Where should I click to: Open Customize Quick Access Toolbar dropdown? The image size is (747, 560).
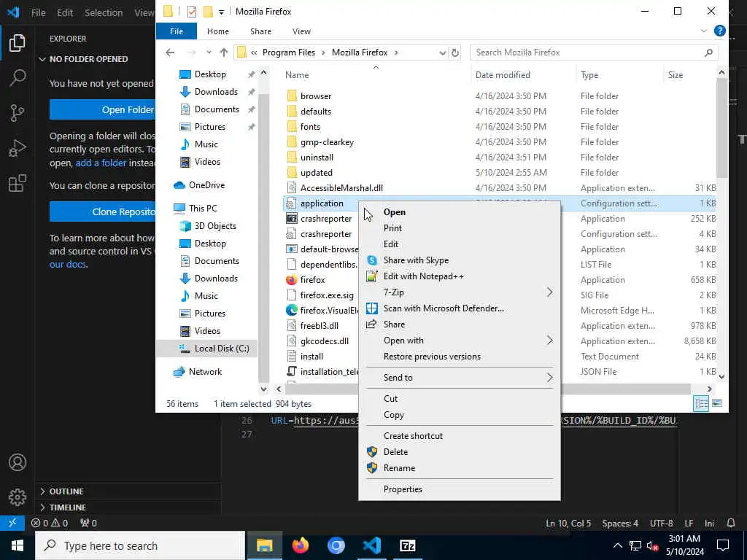click(221, 12)
